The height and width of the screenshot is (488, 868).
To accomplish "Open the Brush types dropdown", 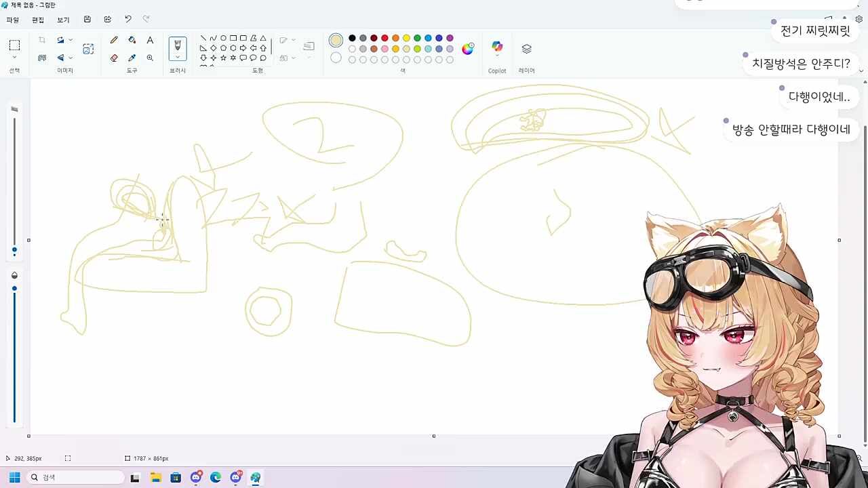I will 178,57.
